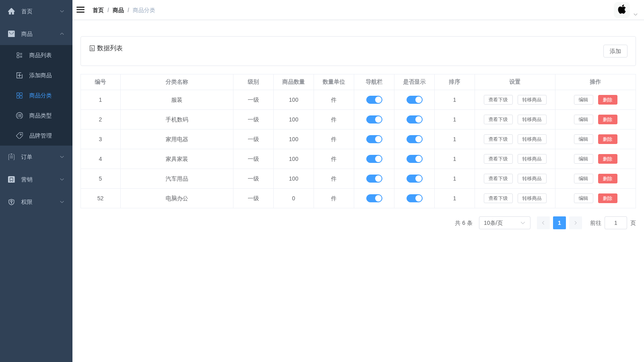Click the 营销 bookmark icon

point(11,179)
